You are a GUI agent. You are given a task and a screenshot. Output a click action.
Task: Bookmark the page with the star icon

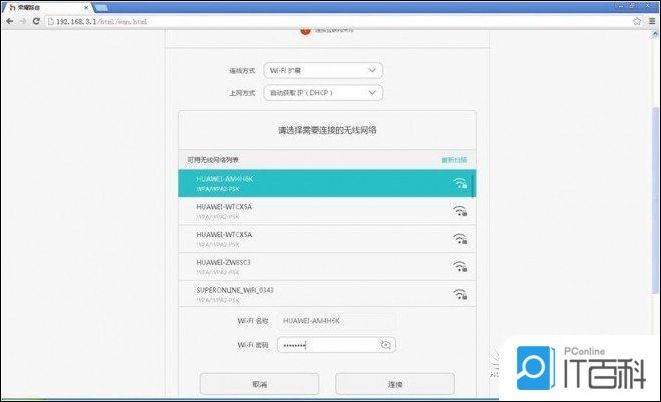[637, 21]
